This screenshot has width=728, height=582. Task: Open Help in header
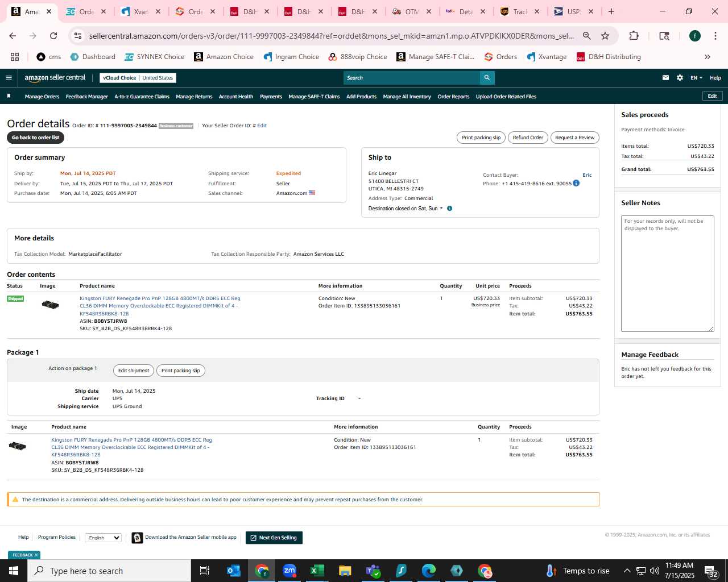tap(715, 78)
